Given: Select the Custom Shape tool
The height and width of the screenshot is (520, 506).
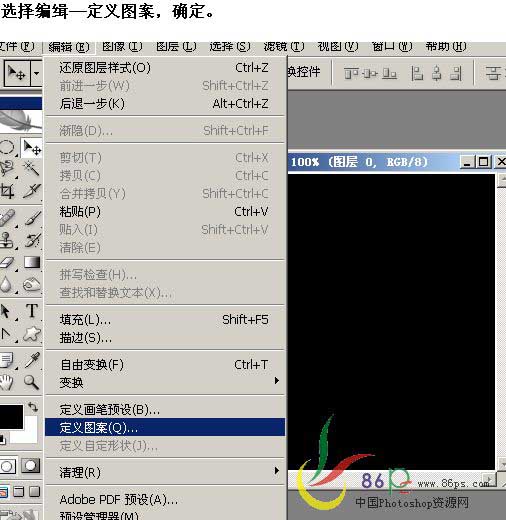Looking at the screenshot, I should (x=32, y=333).
